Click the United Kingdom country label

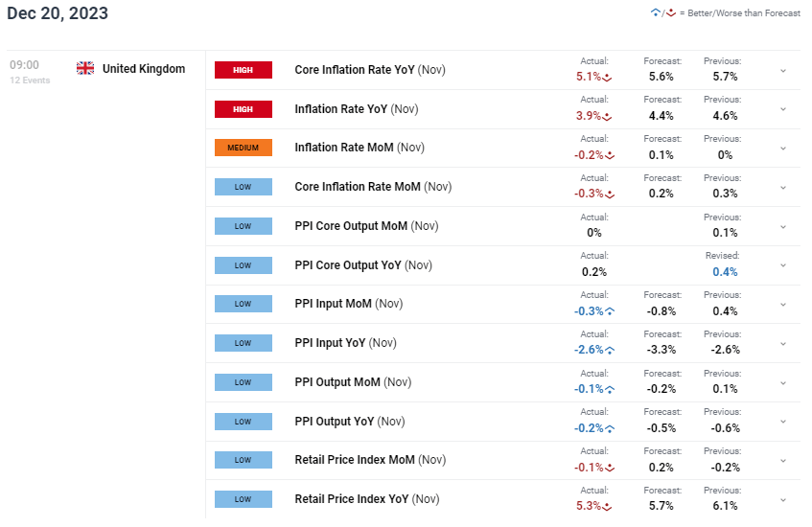[x=144, y=69]
